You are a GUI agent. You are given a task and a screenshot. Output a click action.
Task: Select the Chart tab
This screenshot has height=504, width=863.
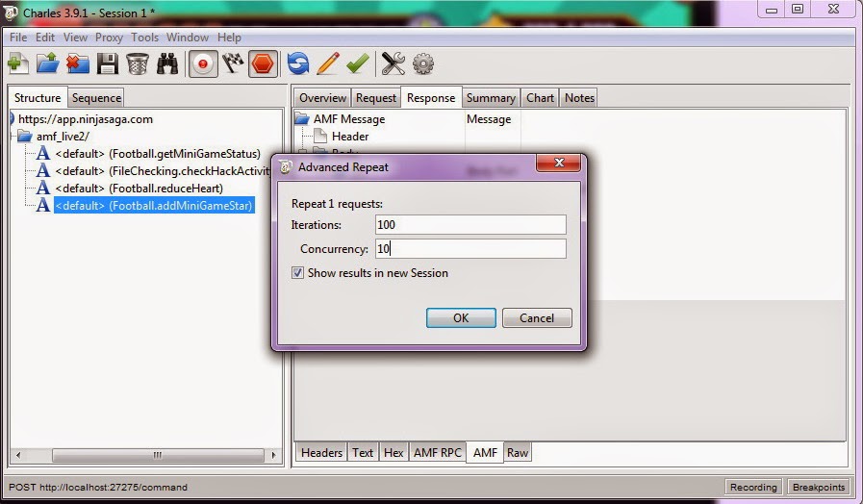(x=540, y=98)
